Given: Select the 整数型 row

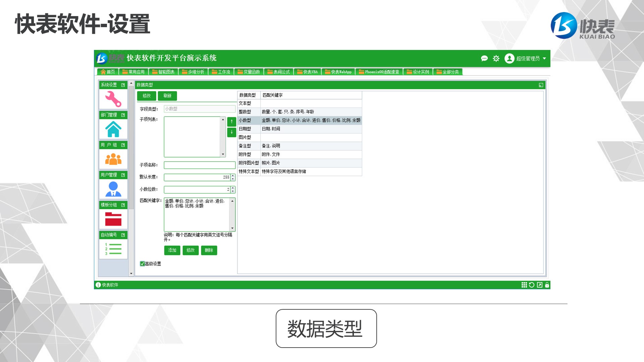Looking at the screenshot, I should point(300,112).
